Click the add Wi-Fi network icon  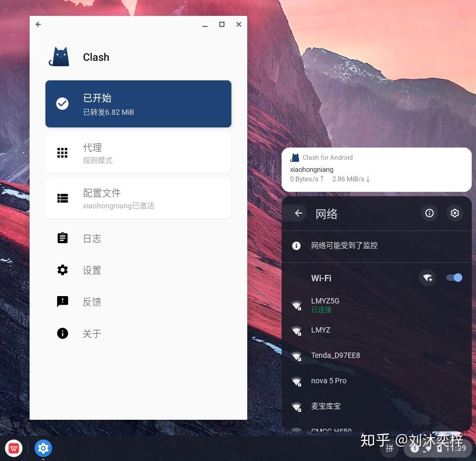click(427, 278)
